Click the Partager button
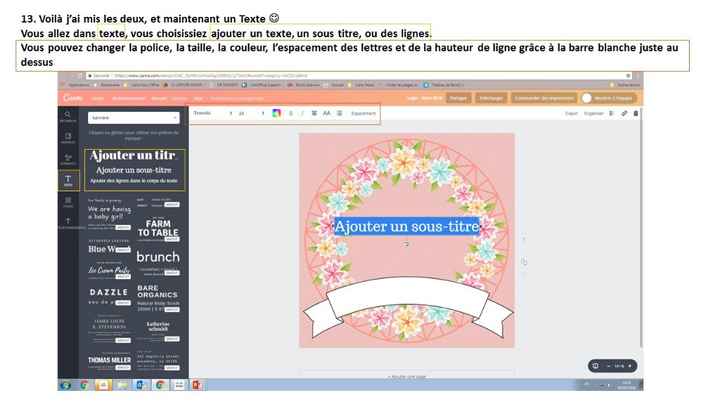The width and height of the screenshot is (720, 405). point(458,98)
